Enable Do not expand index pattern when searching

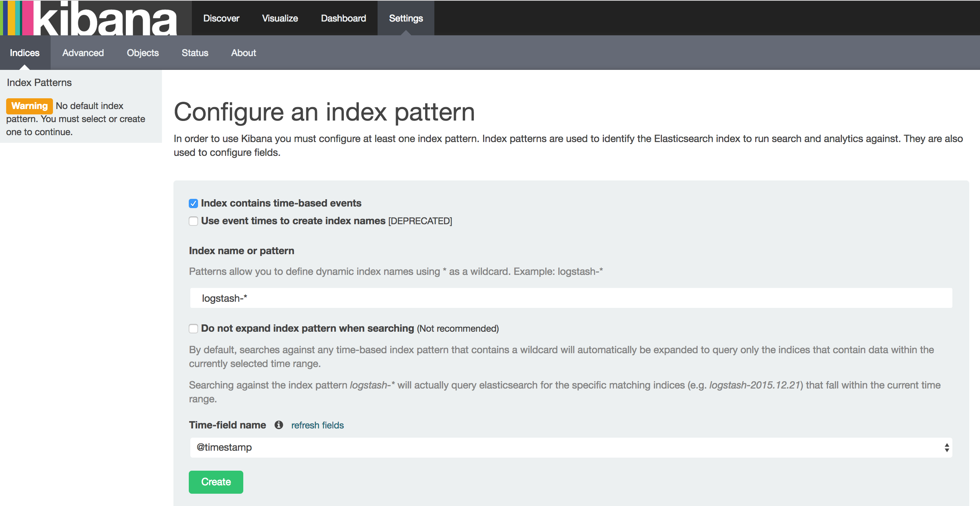pyautogui.click(x=193, y=329)
